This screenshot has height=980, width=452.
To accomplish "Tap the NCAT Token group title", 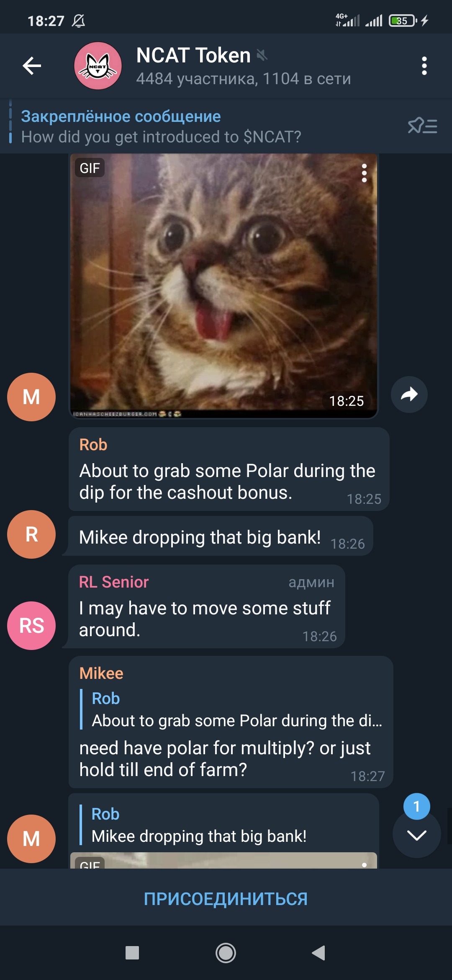I will pos(193,55).
